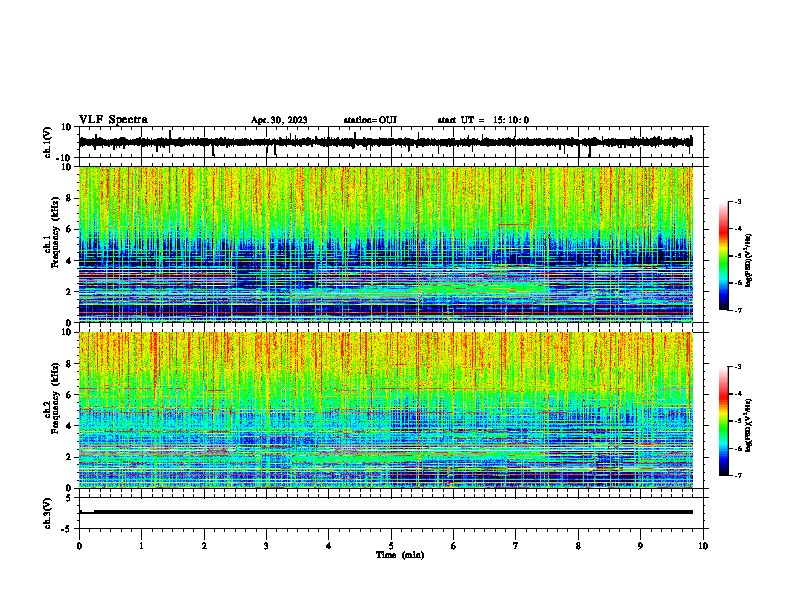The image size is (792, 612).
Task: Click the 'station=OUJ' header text
Action: 370,120
